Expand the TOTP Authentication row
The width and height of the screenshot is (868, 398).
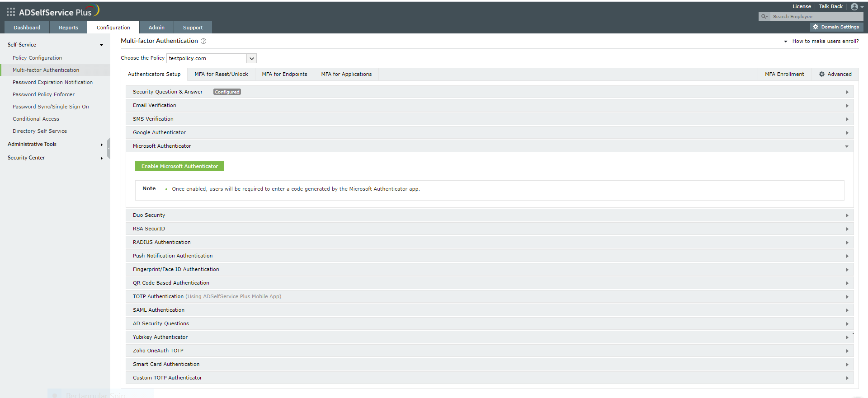[490, 297]
